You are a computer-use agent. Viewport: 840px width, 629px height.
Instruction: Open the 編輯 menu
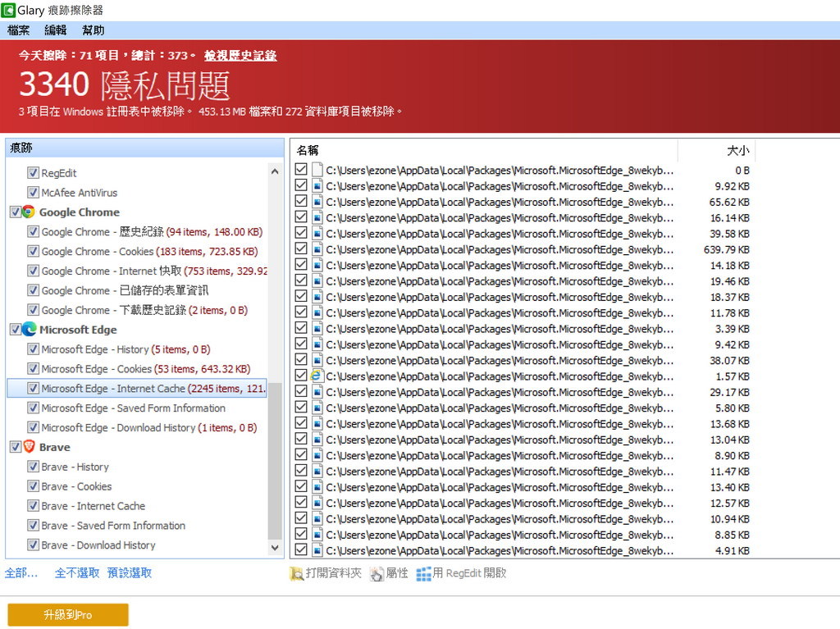[56, 30]
